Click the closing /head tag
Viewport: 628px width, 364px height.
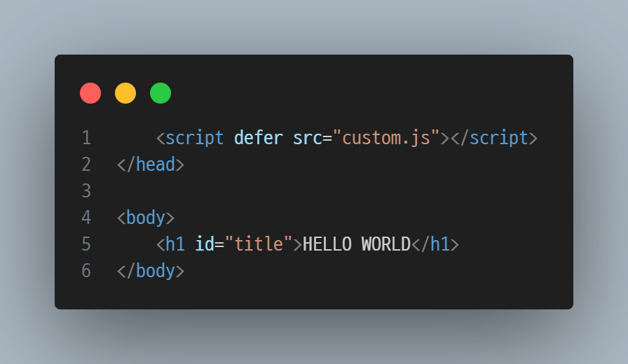tap(151, 164)
